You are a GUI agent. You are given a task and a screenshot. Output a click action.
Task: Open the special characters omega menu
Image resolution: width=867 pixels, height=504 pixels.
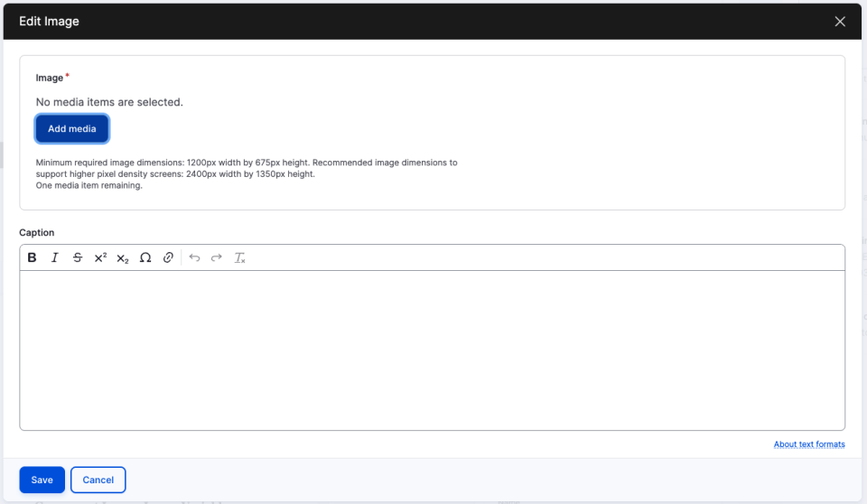tap(145, 257)
